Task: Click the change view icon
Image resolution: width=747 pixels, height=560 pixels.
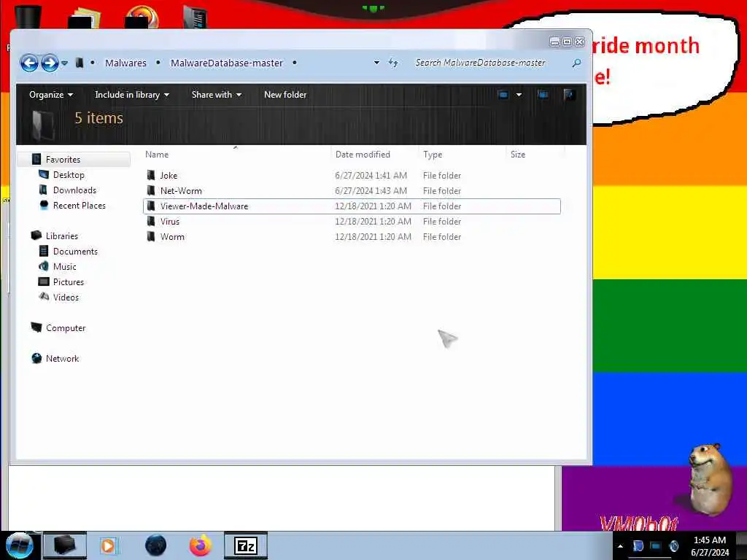Action: (503, 95)
